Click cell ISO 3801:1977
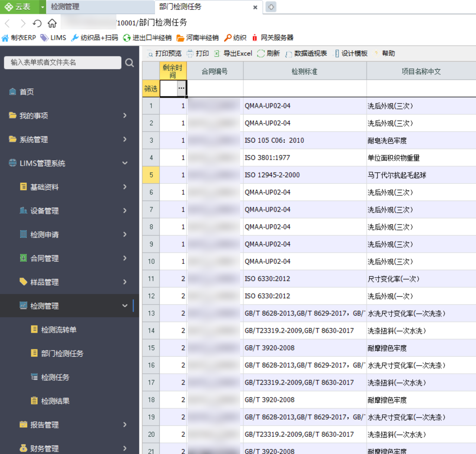 tap(305, 158)
